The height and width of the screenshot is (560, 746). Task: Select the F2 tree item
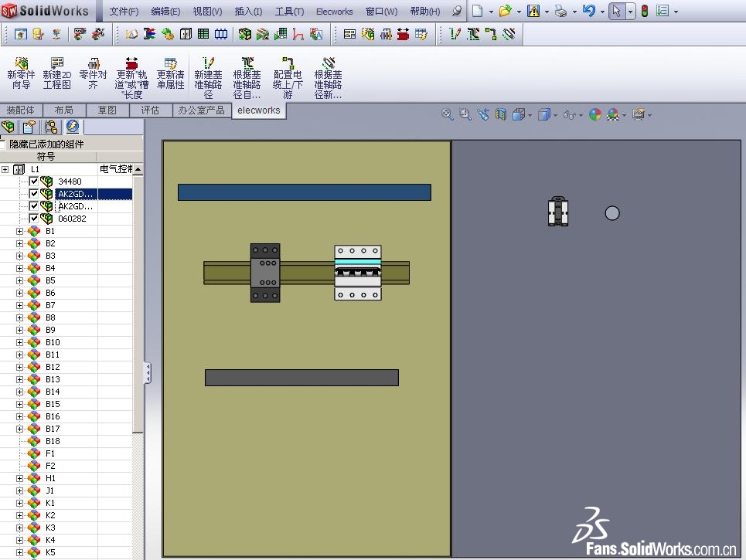coord(50,466)
